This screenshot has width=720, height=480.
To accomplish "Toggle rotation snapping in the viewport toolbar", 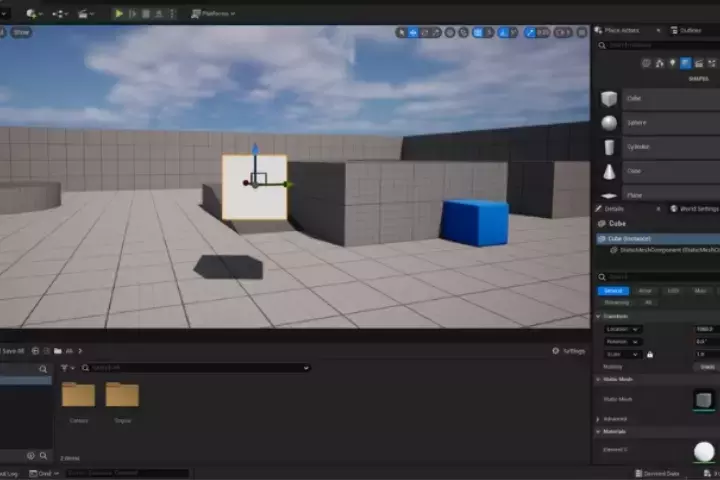I will click(x=503, y=32).
